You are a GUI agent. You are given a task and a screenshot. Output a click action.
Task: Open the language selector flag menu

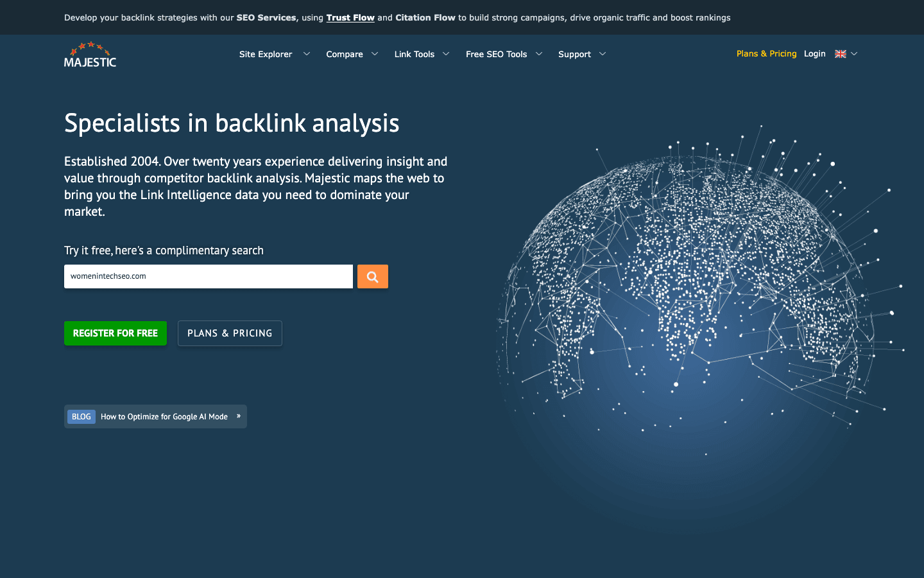point(846,54)
